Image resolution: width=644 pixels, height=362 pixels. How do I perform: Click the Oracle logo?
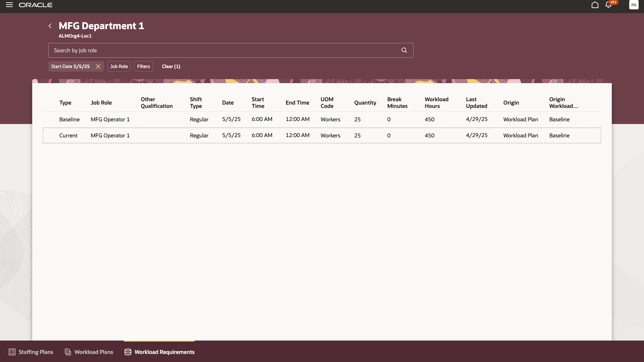coord(36,5)
